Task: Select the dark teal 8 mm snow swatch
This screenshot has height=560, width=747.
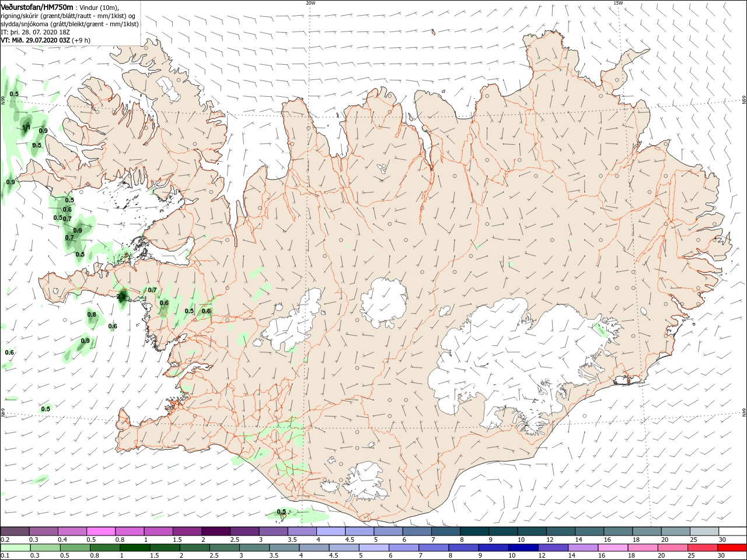Action: pos(474,531)
